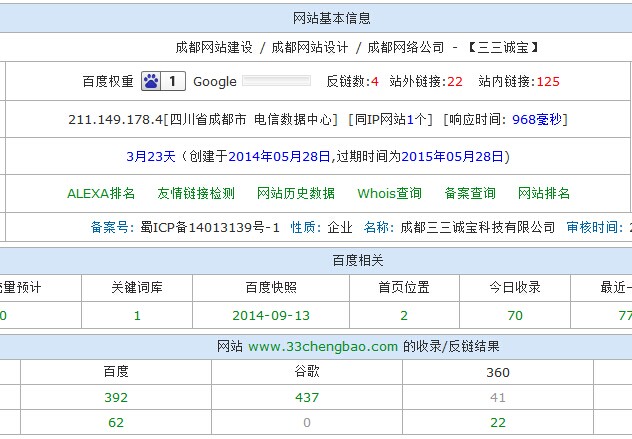This screenshot has width=632, height=439.
Task: Click the 性质 value 企业
Action: [x=340, y=228]
